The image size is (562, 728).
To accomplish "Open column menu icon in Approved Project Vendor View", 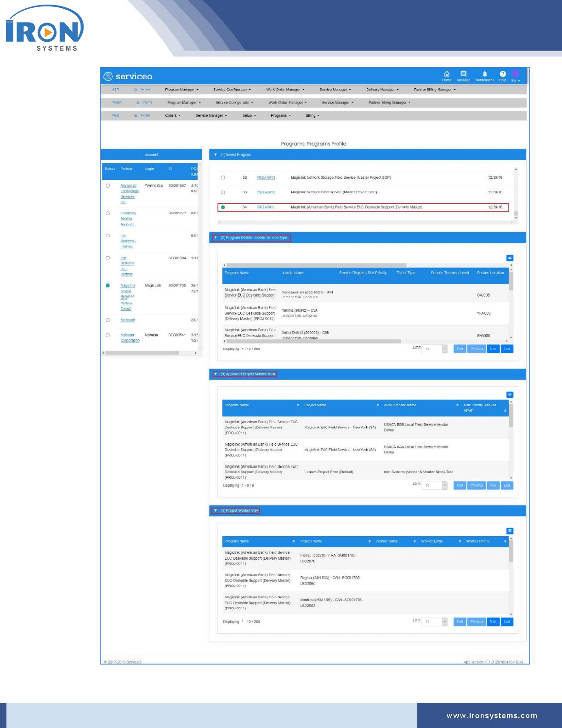I will (x=510, y=395).
